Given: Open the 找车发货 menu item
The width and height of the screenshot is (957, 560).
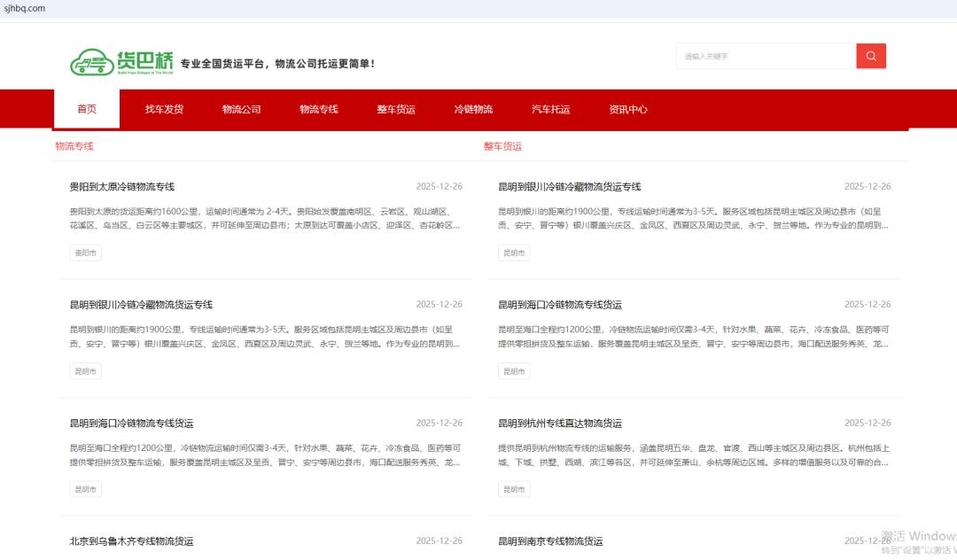Looking at the screenshot, I should coord(164,109).
